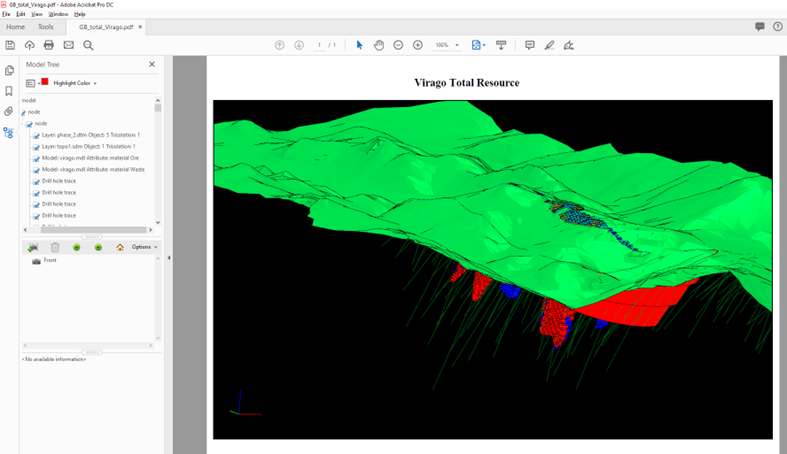Open the File menu
This screenshot has width=787, height=454.
(6, 14)
